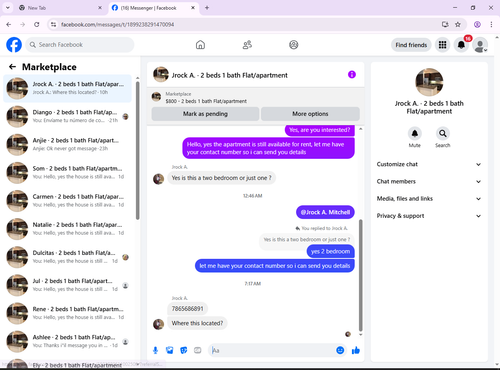Open the Facebook menu grid icon

[x=442, y=45]
